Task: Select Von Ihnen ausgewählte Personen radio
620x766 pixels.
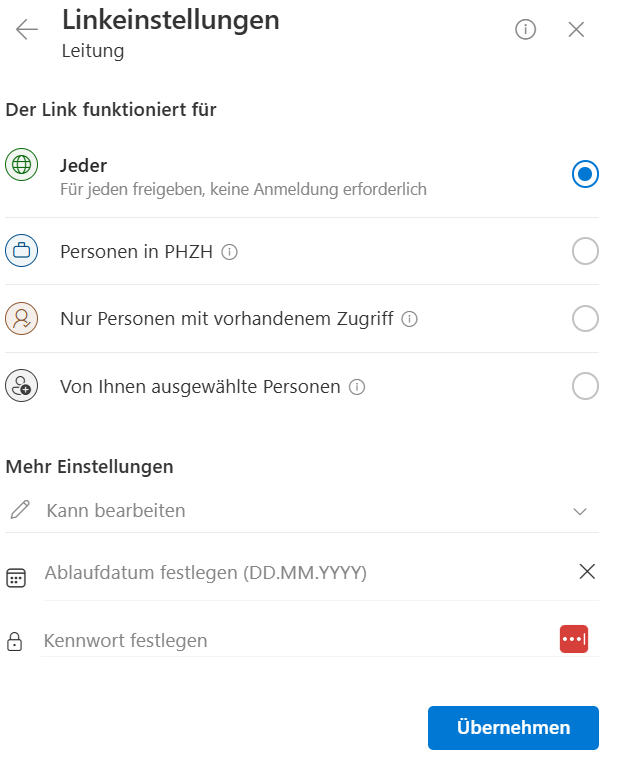Action: pyautogui.click(x=585, y=386)
